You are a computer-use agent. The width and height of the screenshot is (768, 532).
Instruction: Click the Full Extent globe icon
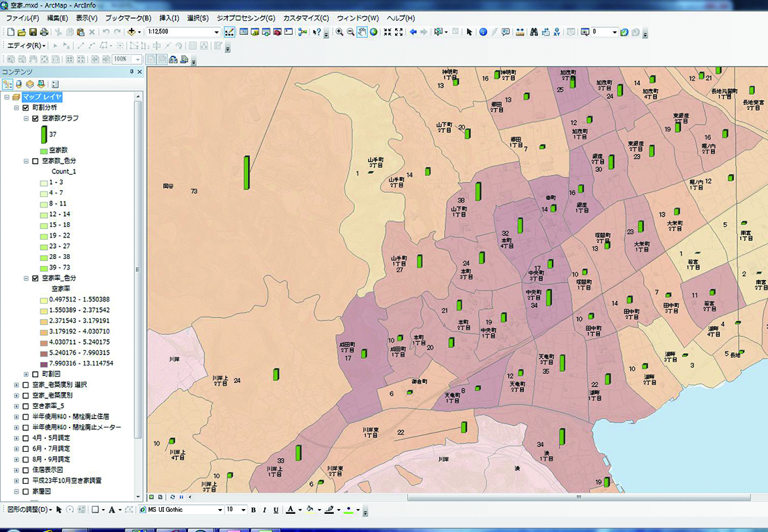[x=374, y=32]
